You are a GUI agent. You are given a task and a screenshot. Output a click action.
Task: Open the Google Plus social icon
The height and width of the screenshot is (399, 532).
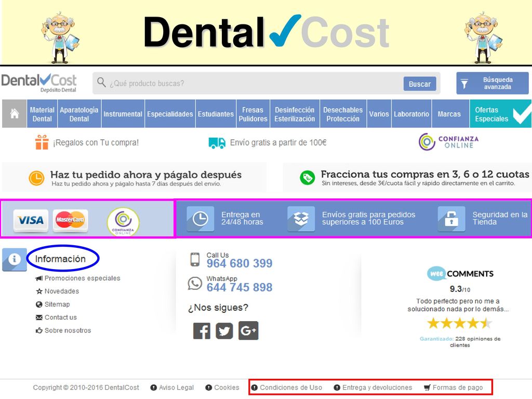[x=248, y=330]
